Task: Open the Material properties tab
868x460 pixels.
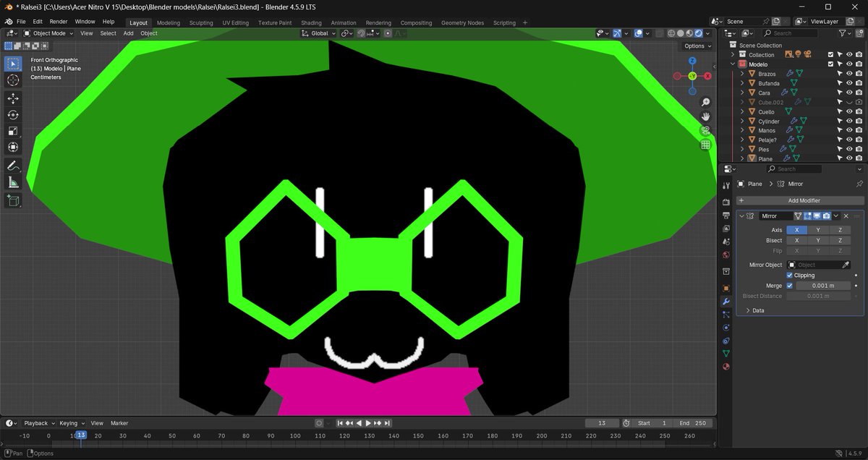Action: coord(726,366)
